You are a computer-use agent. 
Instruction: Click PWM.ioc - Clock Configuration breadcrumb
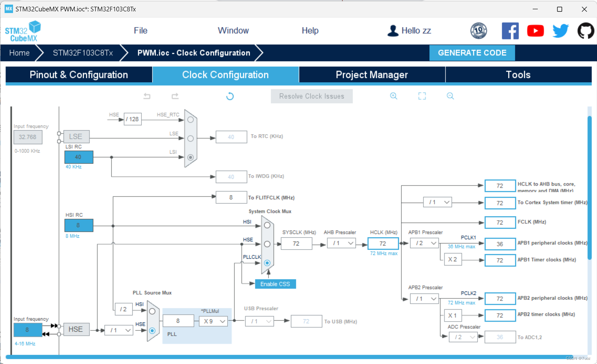pos(194,53)
